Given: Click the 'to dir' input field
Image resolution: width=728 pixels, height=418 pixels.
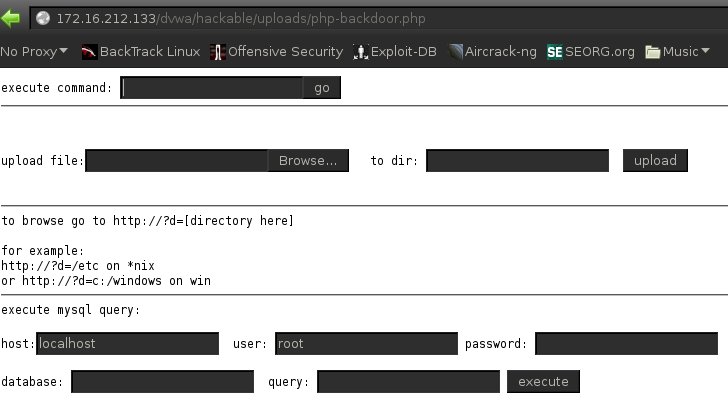Looking at the screenshot, I should point(517,161).
